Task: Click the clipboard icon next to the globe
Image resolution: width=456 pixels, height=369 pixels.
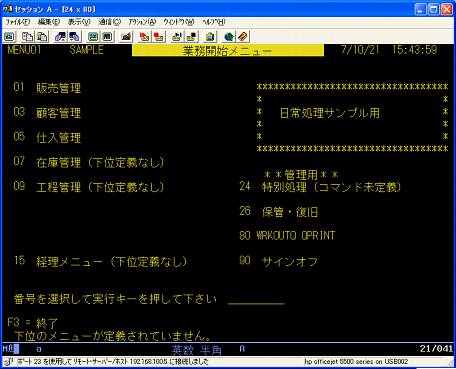Action: point(210,37)
